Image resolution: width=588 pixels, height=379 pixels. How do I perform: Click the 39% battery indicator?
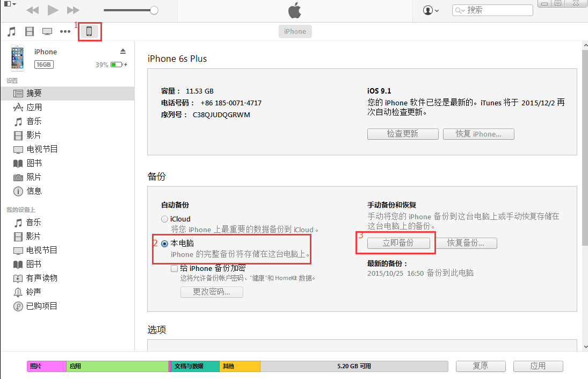pos(111,65)
